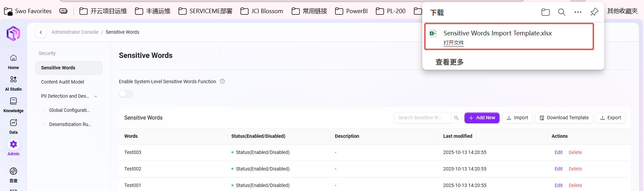Open the Home sidebar icon
Image resolution: width=644 pixels, height=191 pixels.
[x=13, y=58]
